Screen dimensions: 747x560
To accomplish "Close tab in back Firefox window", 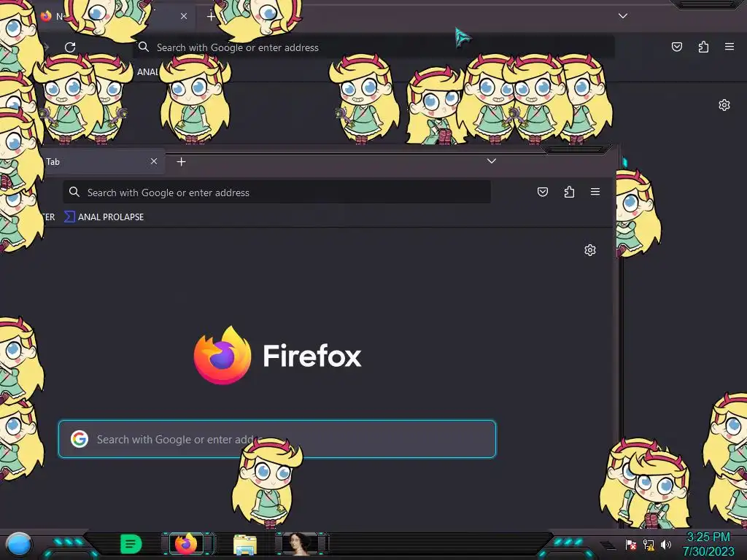I will 184,16.
